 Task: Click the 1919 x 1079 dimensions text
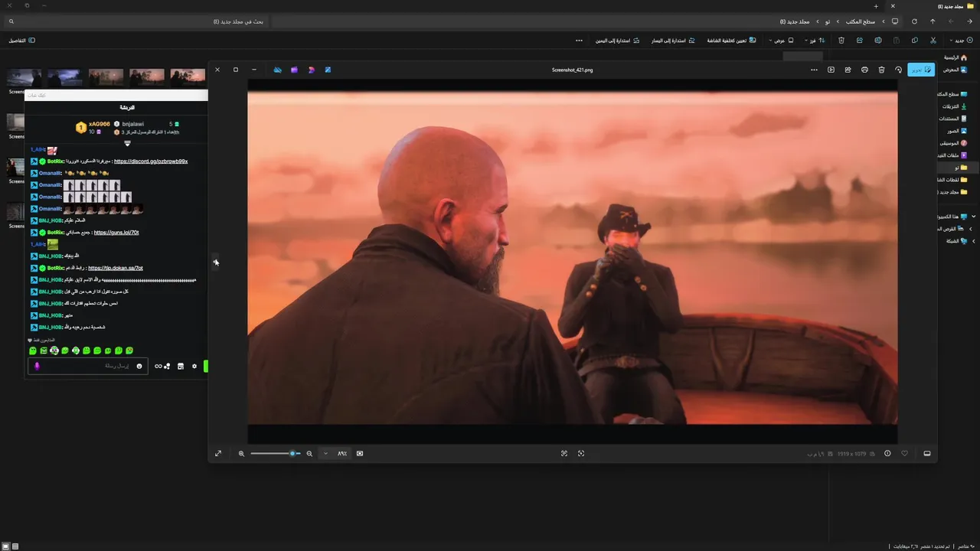851,454
